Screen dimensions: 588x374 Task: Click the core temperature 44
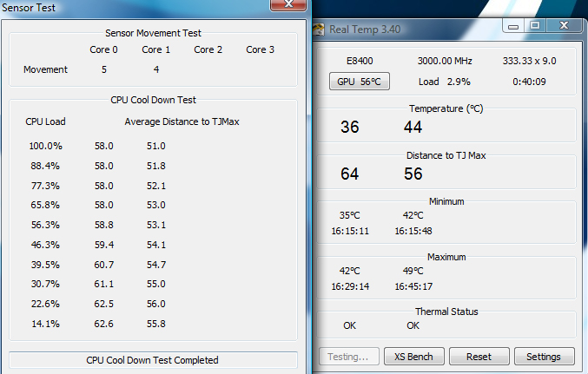point(413,127)
